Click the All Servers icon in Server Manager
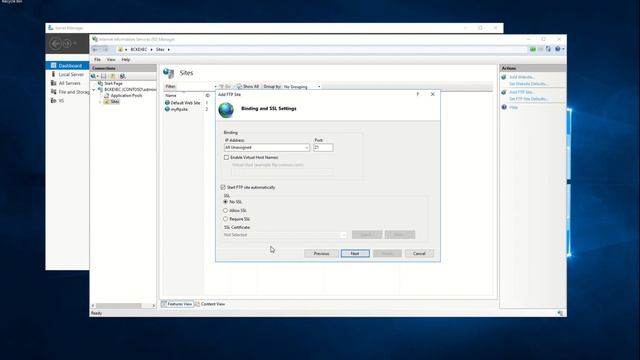The height and width of the screenshot is (360, 640). [53, 83]
